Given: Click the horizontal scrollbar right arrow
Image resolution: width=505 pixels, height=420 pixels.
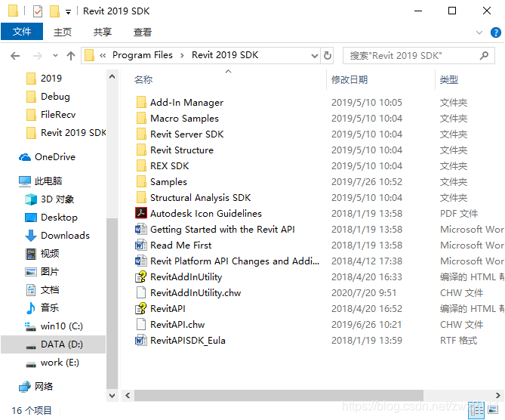Looking at the screenshot, I should pos(498,395).
